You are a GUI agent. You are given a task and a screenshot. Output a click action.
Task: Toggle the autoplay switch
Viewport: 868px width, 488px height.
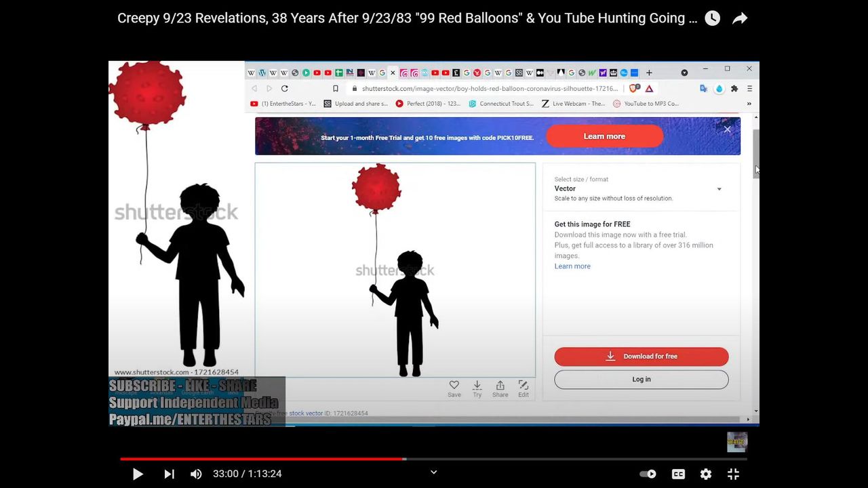point(648,474)
